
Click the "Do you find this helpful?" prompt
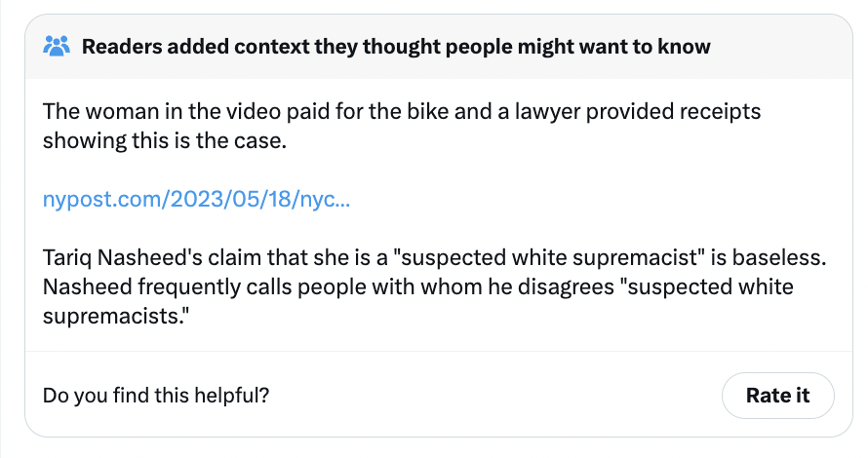pyautogui.click(x=156, y=396)
